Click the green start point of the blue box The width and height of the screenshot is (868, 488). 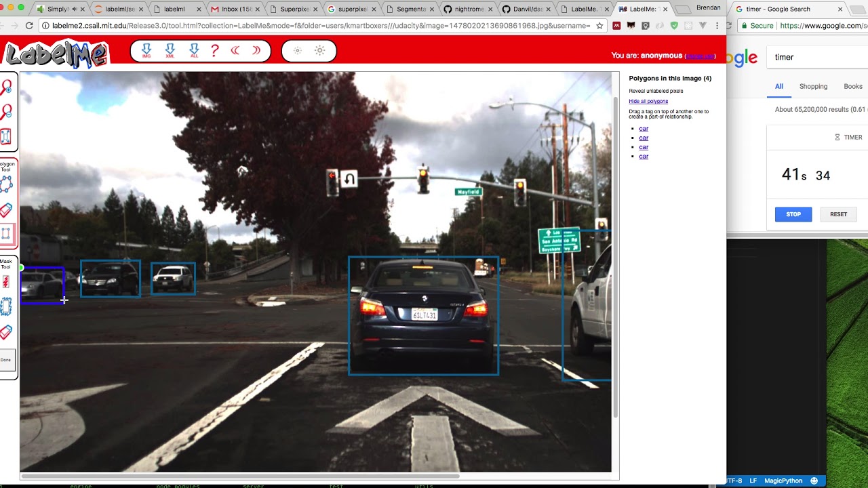(x=22, y=268)
